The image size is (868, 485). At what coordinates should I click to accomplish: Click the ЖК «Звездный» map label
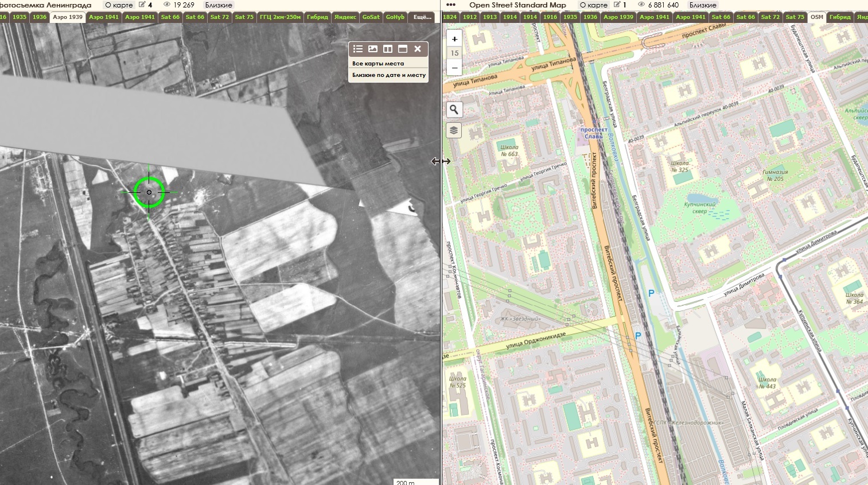(x=520, y=319)
